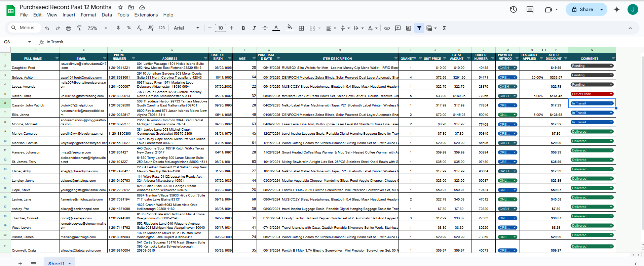The height and width of the screenshot is (266, 644).
Task: Show all comments panel icon
Action: [x=530, y=9]
